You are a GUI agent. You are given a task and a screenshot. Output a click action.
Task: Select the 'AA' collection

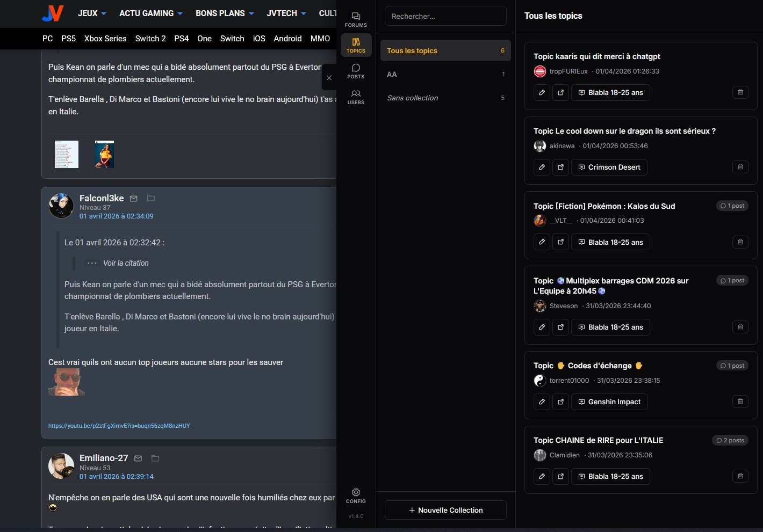[x=445, y=74]
